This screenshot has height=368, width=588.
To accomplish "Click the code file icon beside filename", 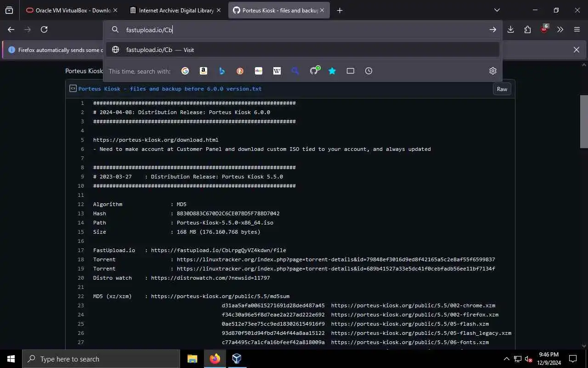I will (x=73, y=88).
